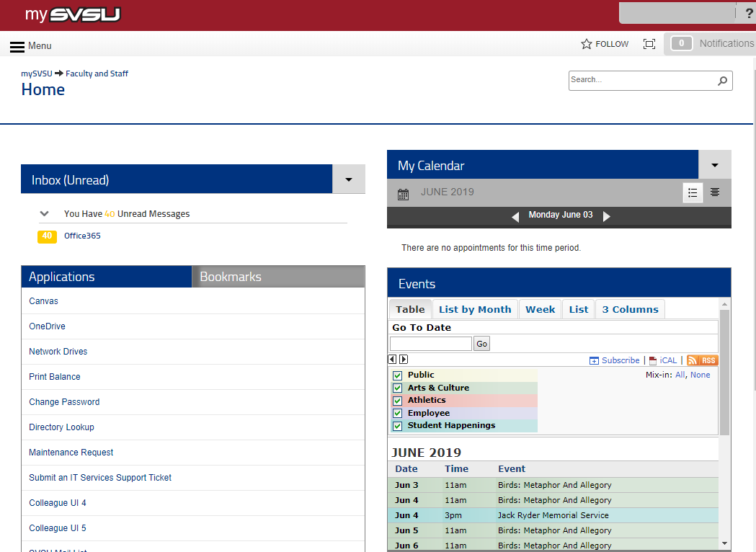The height and width of the screenshot is (552, 756).
Task: Click the search magnifier icon
Action: 722,81
